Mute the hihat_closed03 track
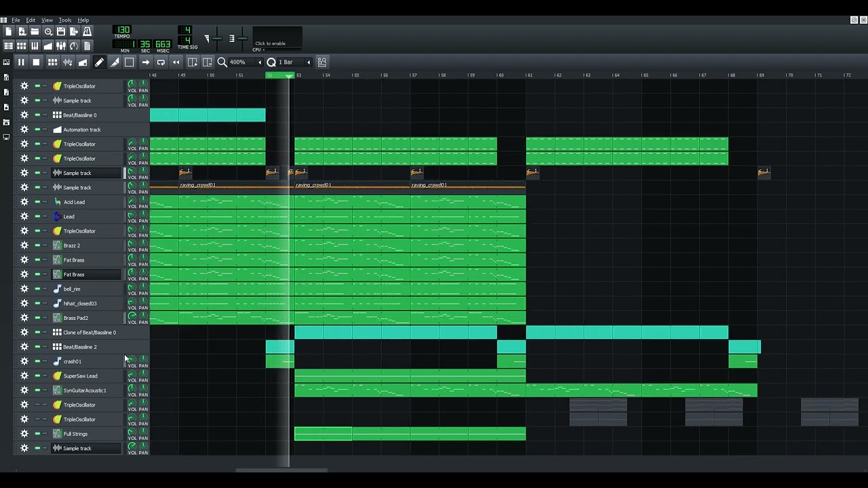This screenshot has width=868, height=488. 37,304
